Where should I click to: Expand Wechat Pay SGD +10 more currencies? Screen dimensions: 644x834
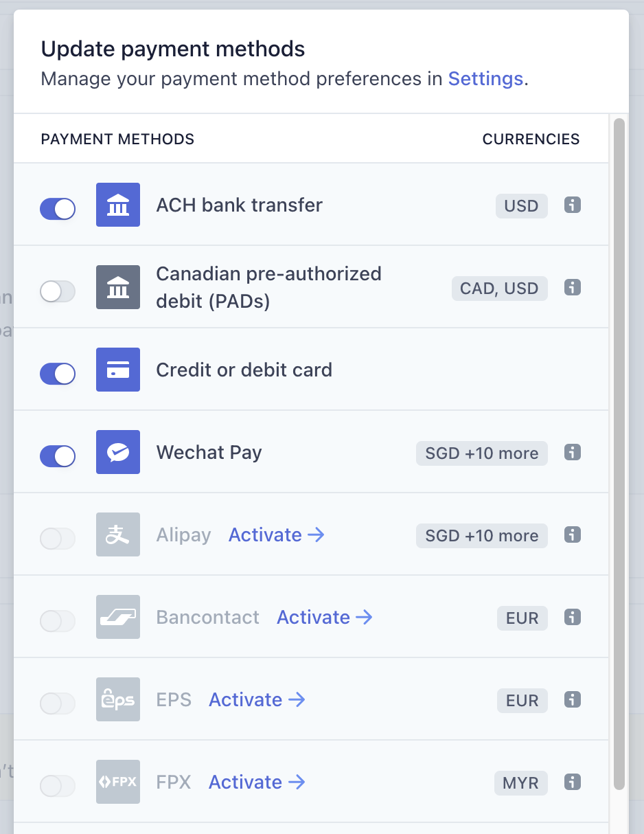click(482, 453)
